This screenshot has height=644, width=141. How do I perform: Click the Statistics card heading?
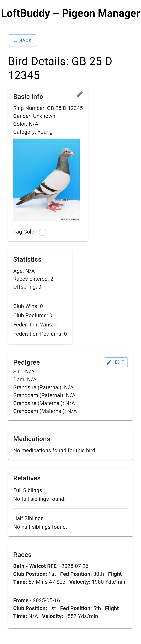(27, 259)
